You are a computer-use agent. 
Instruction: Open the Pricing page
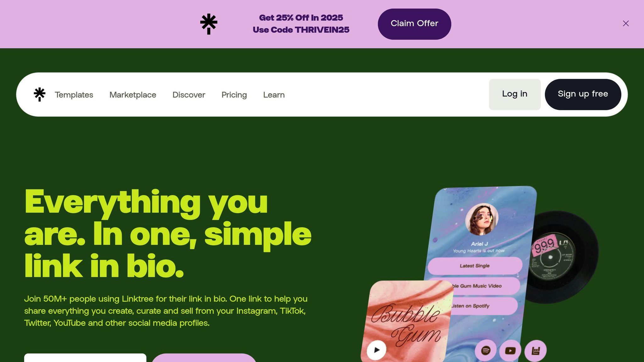pyautogui.click(x=234, y=95)
